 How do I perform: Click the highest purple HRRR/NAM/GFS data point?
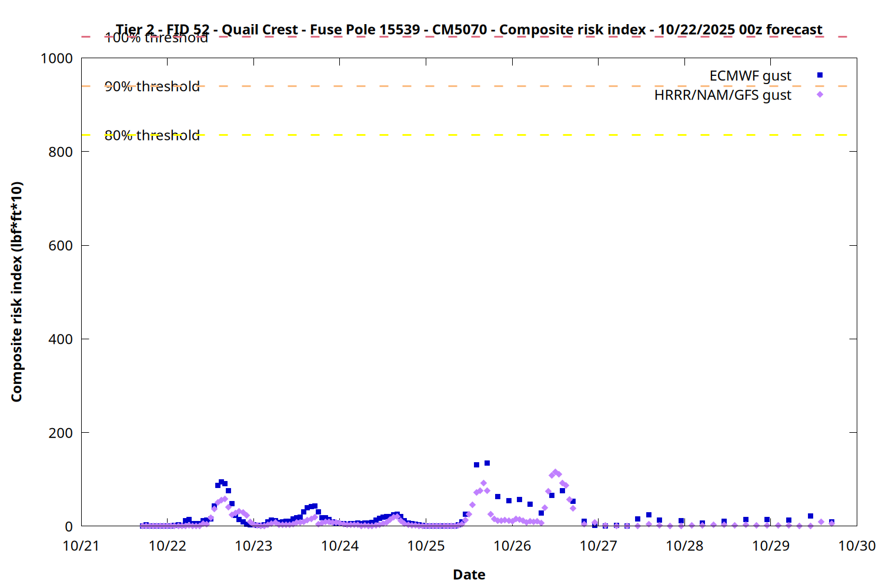click(x=555, y=472)
